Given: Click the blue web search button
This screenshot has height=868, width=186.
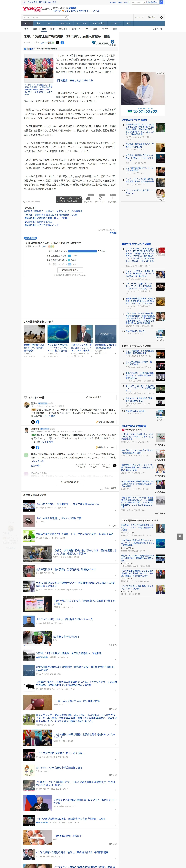Looking at the screenshot, I should 161,2.
